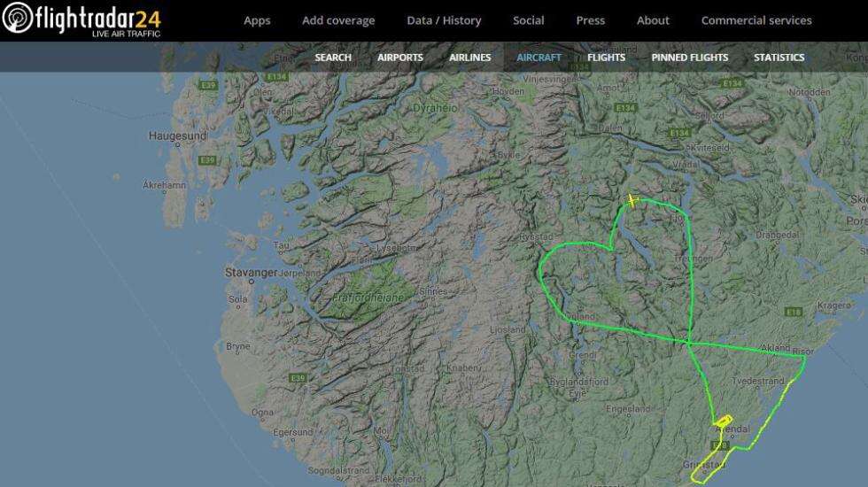
Task: Click the Flightradar24 radar logo icon
Action: pos(17,18)
